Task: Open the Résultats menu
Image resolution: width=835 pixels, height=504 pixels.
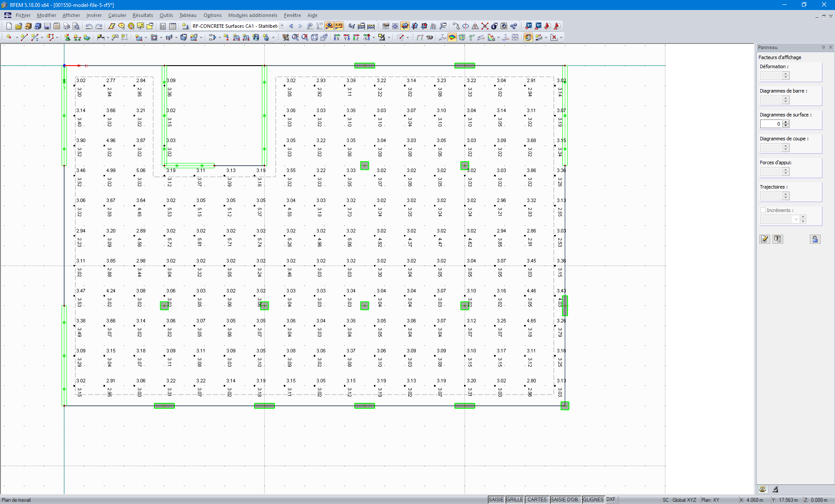Action: pos(142,15)
